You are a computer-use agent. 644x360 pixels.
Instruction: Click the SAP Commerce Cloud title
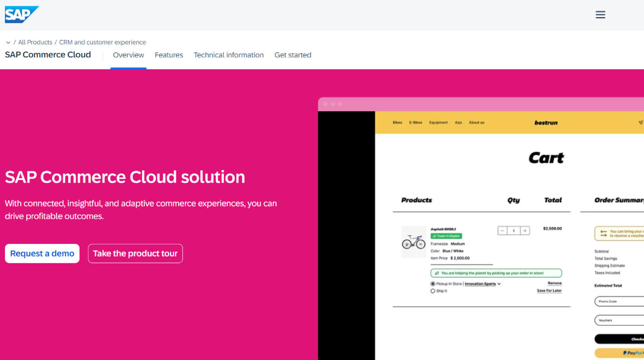click(48, 55)
